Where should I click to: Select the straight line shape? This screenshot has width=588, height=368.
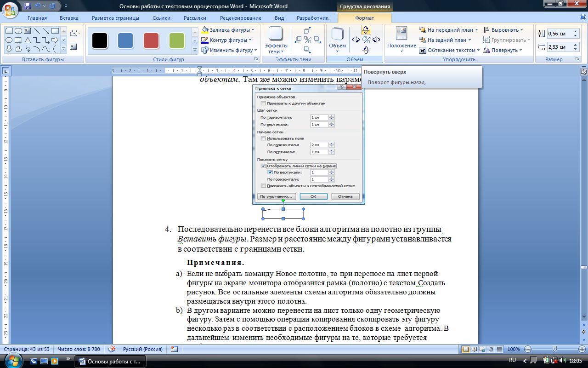coord(36,31)
